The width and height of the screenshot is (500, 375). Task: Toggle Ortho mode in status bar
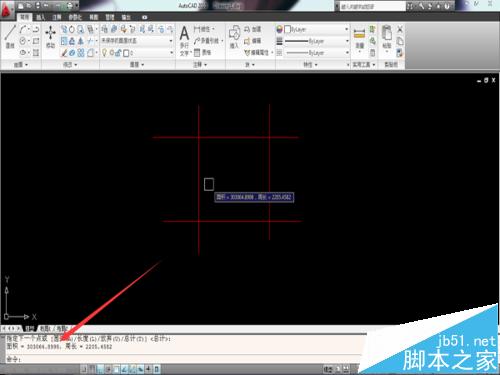pos(100,369)
